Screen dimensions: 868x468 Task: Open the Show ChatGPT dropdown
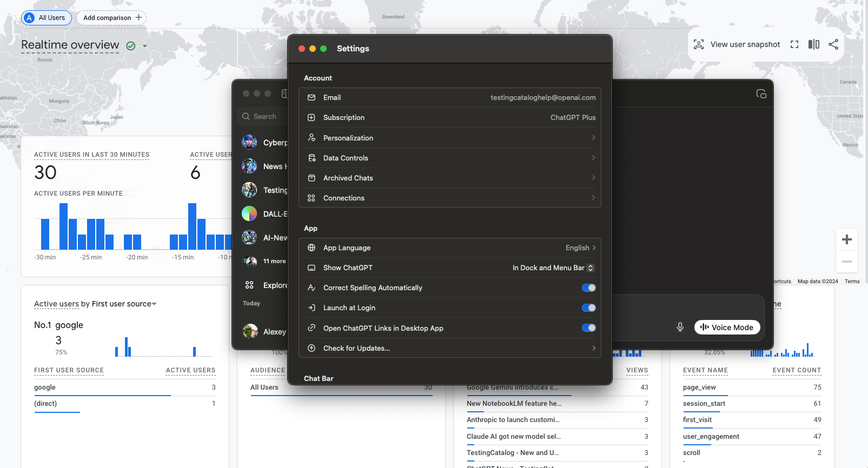(x=553, y=268)
